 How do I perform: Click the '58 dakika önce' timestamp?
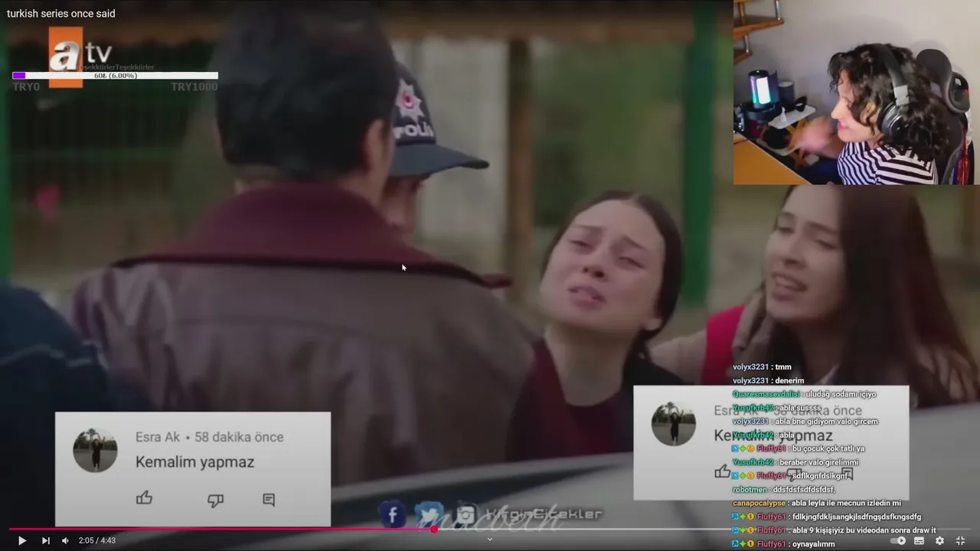(239, 437)
